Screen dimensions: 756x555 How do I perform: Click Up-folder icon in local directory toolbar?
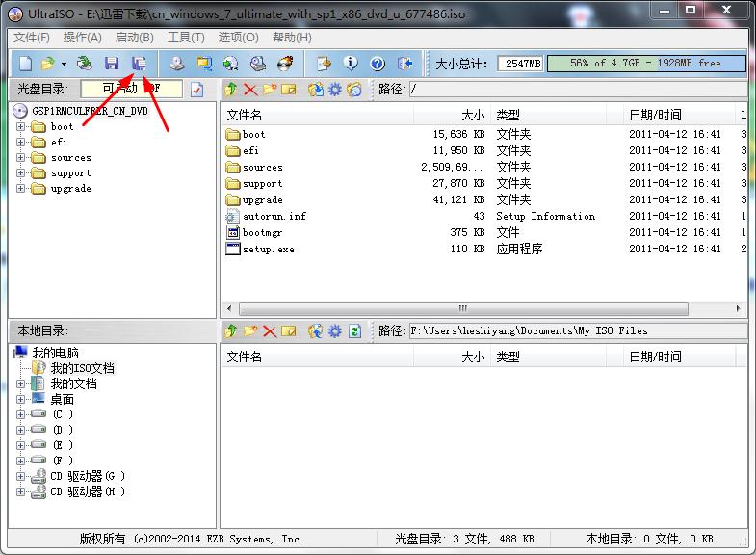pyautogui.click(x=231, y=331)
